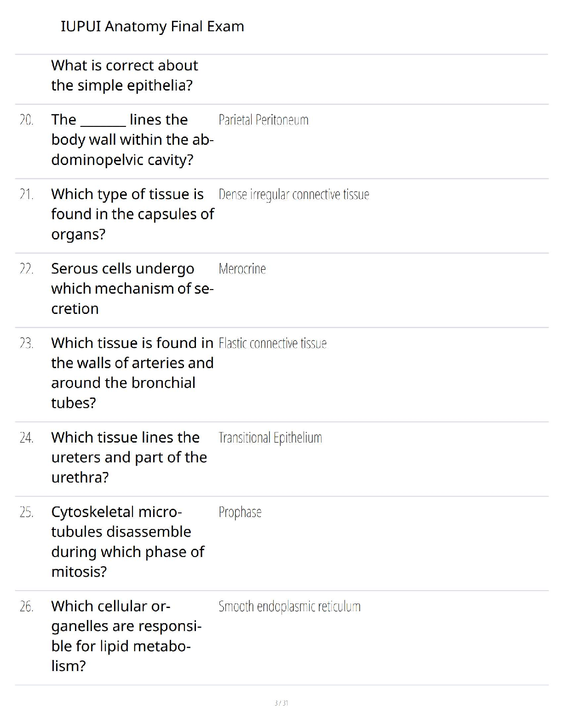The image size is (563, 728).
Task: Select the Smooth endoplasmic reticulum answer
Action: click(x=289, y=606)
